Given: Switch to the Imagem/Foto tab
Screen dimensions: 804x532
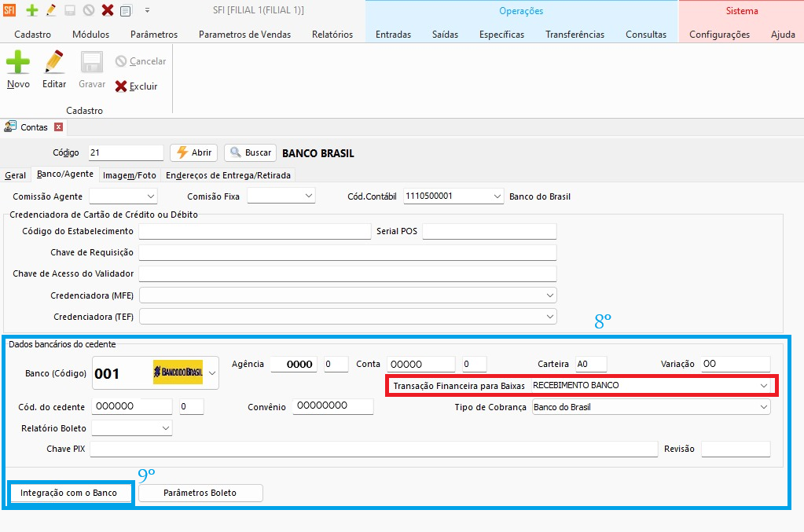Looking at the screenshot, I should click(x=129, y=175).
